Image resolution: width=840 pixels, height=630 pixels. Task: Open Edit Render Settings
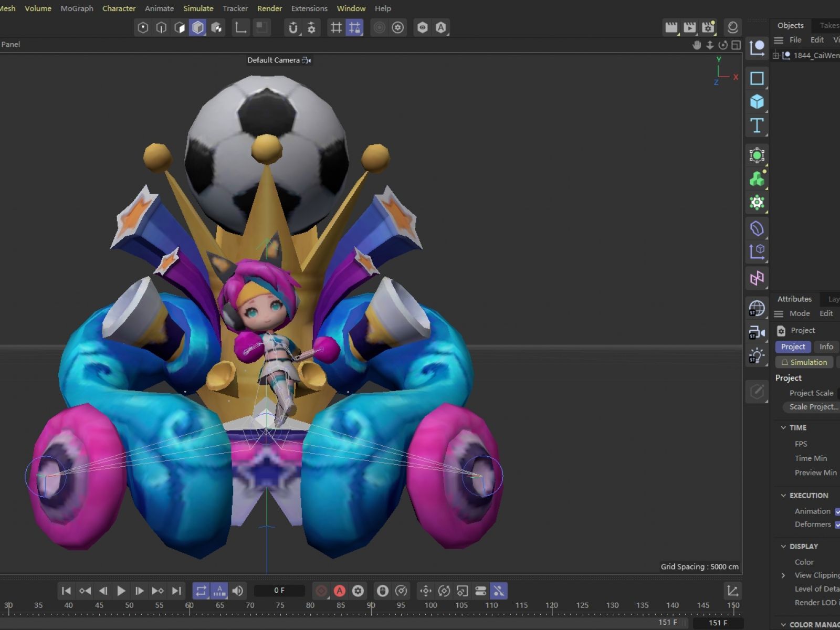point(708,27)
